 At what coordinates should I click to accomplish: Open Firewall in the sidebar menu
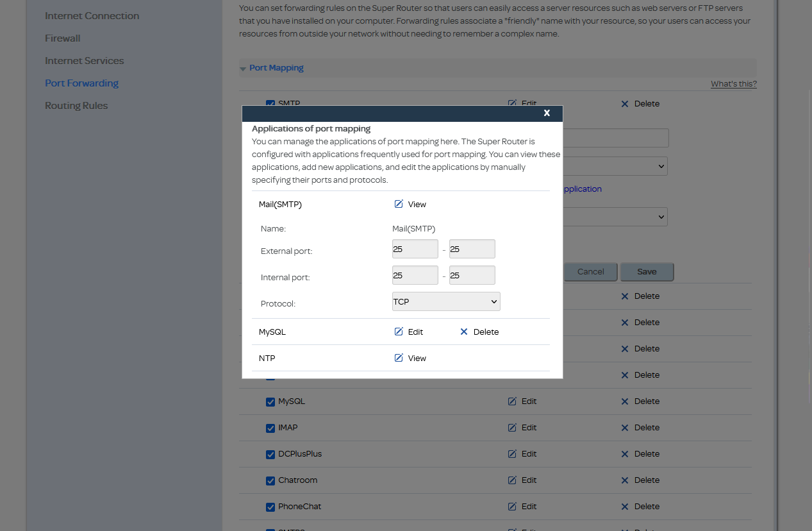point(63,38)
